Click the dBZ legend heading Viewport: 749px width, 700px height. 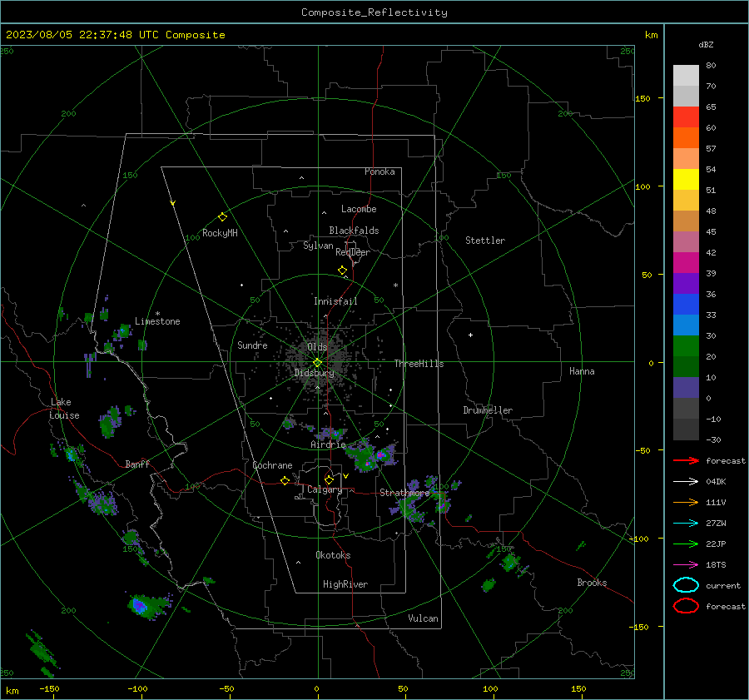706,45
